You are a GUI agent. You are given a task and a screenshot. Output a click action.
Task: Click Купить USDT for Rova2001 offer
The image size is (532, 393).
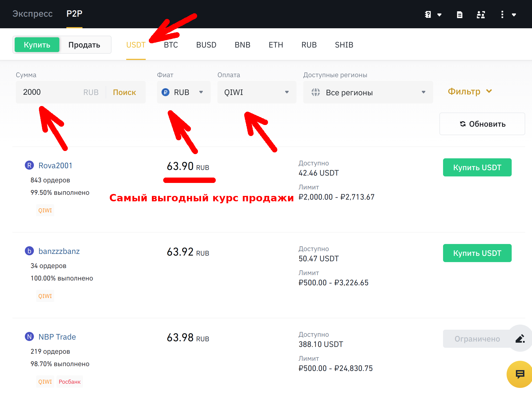click(x=477, y=167)
